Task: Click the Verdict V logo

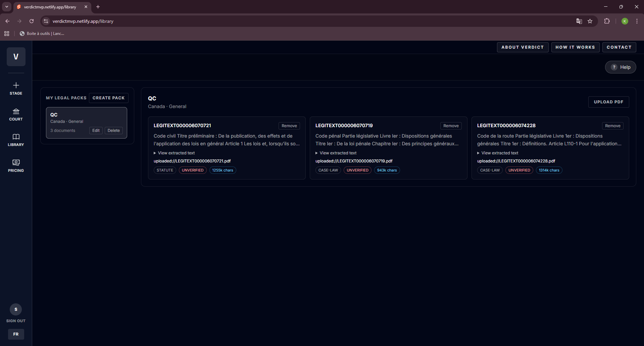Action: (x=16, y=57)
